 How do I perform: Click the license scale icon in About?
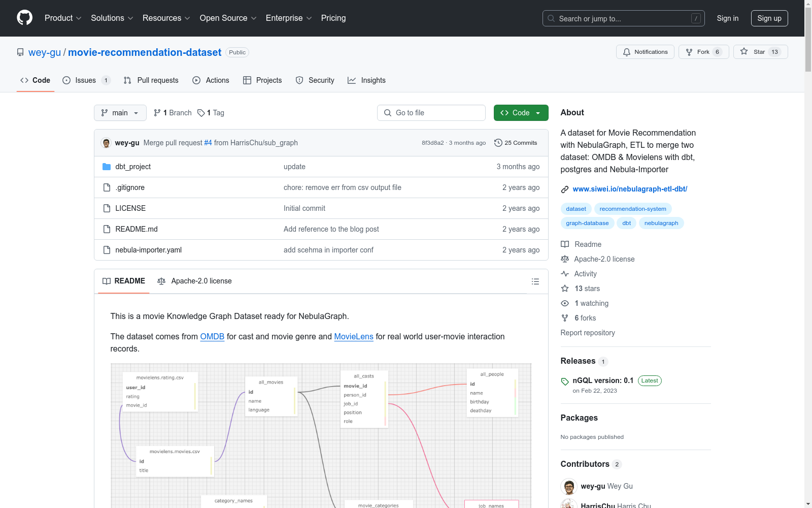pos(565,259)
